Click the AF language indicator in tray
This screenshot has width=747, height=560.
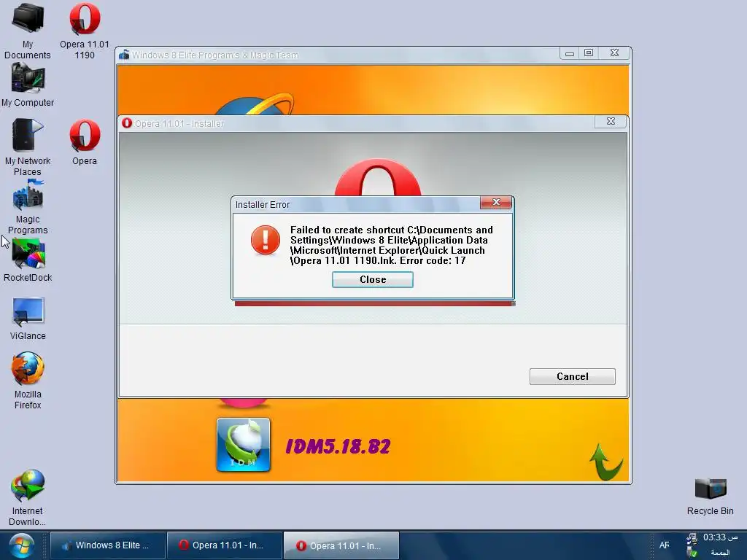[x=664, y=545]
